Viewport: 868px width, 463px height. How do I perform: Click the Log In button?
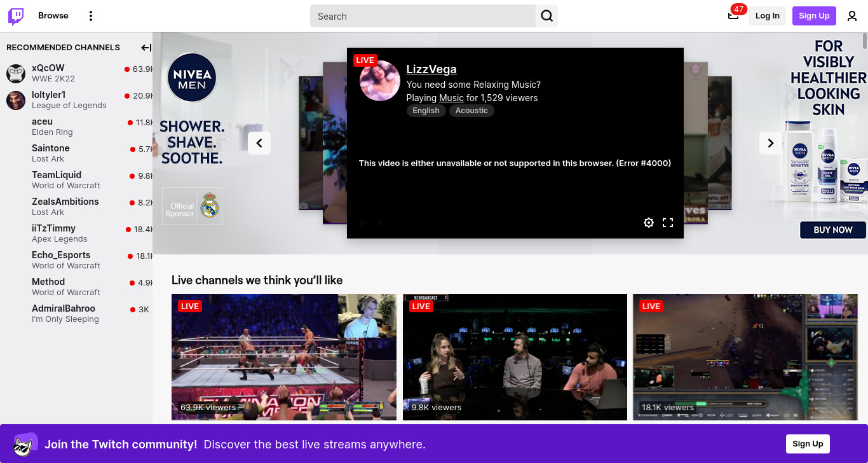(x=768, y=16)
